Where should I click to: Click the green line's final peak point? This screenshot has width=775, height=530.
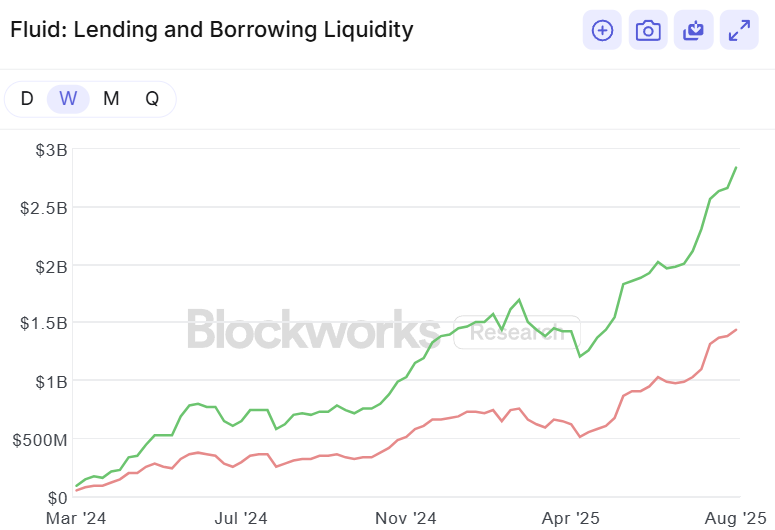737,167
